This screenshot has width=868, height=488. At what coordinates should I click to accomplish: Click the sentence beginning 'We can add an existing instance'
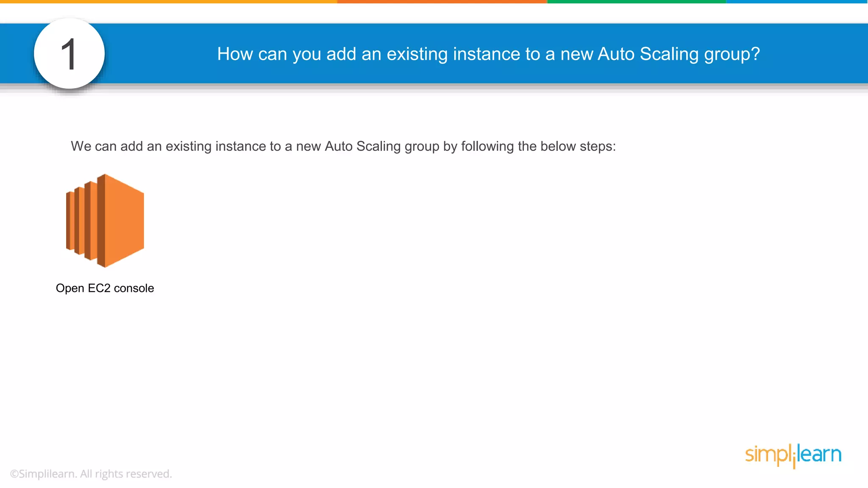pyautogui.click(x=343, y=146)
